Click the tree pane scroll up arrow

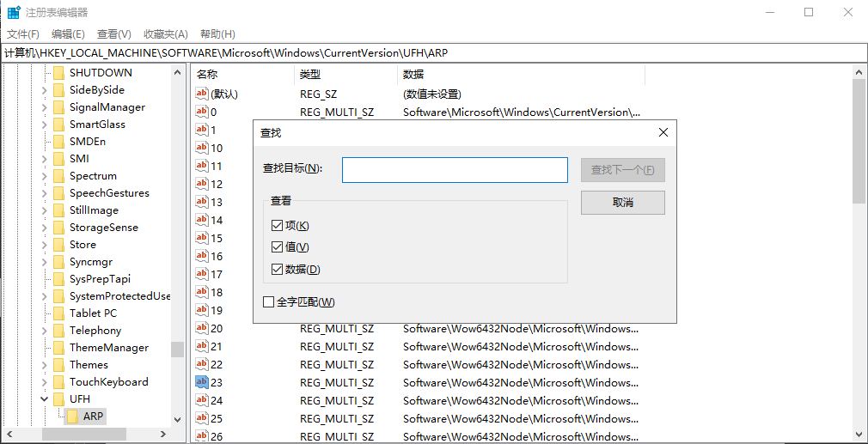tap(177, 72)
